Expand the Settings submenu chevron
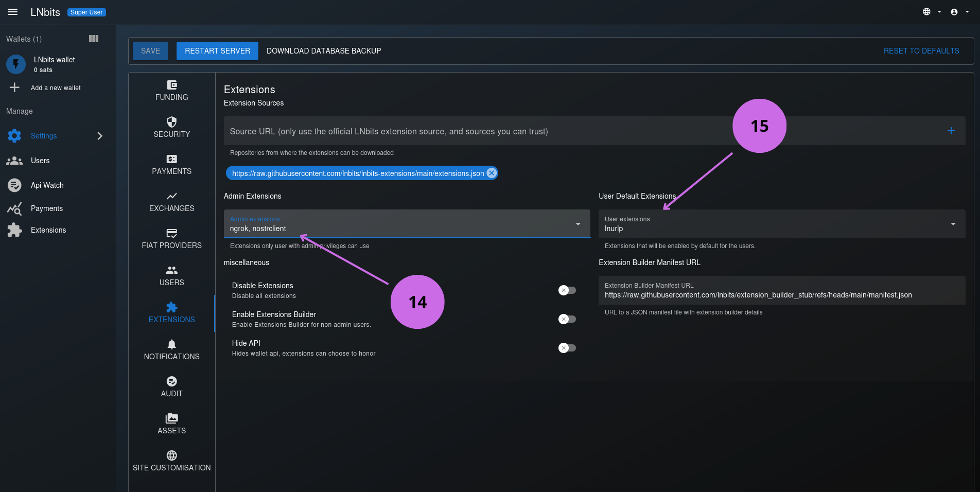 (100, 135)
